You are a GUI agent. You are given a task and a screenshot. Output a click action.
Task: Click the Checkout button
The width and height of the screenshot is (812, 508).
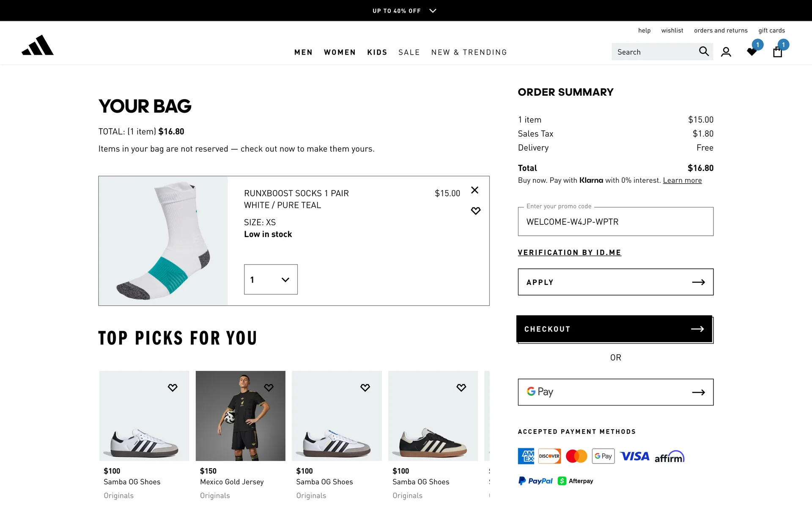(614, 329)
